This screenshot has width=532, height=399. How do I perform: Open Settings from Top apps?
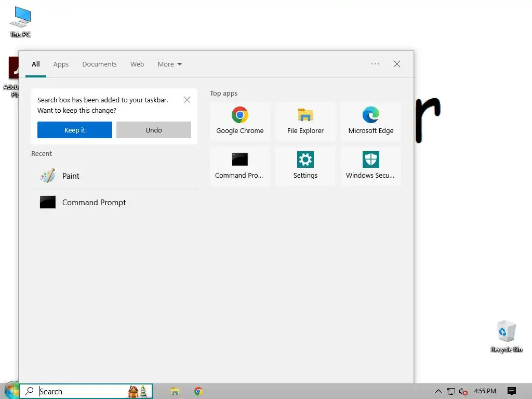coord(305,166)
